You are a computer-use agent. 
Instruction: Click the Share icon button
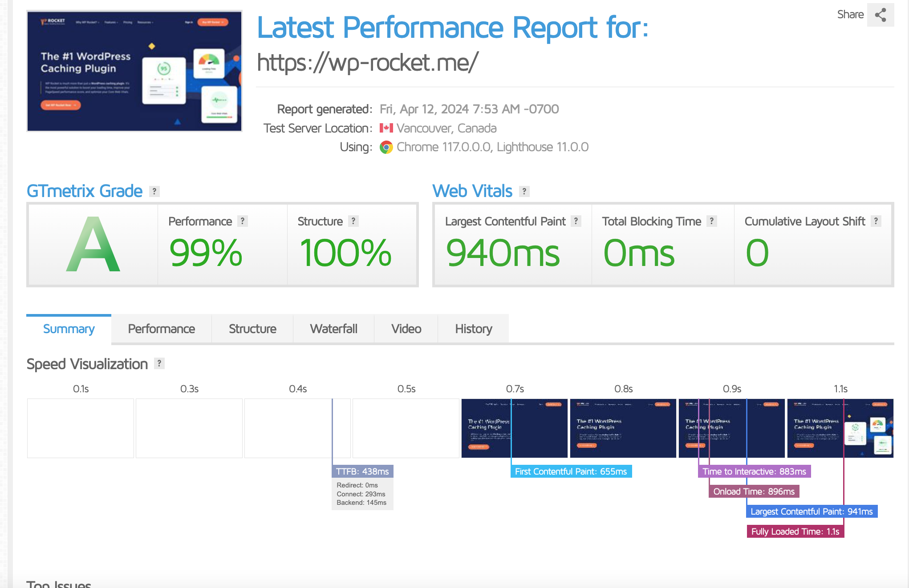tap(880, 15)
